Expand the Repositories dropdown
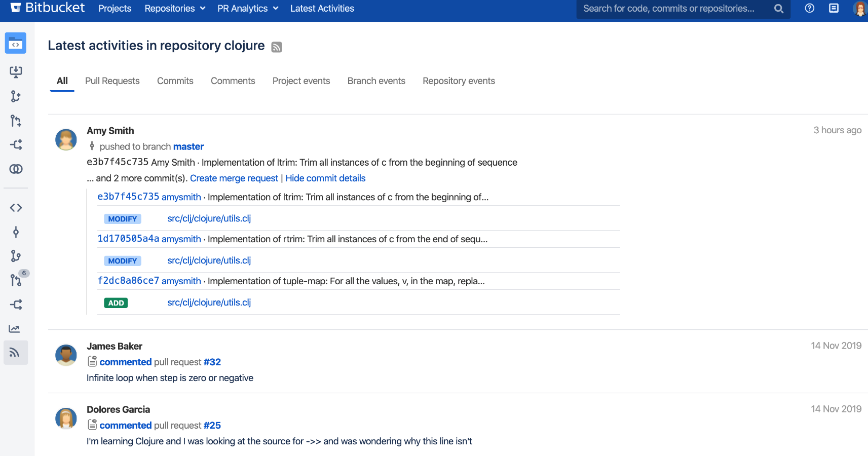Viewport: 868px width, 456px height. click(x=174, y=8)
